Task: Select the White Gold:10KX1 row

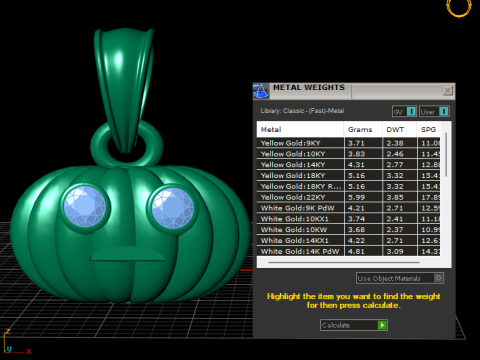Action: pyautogui.click(x=348, y=219)
